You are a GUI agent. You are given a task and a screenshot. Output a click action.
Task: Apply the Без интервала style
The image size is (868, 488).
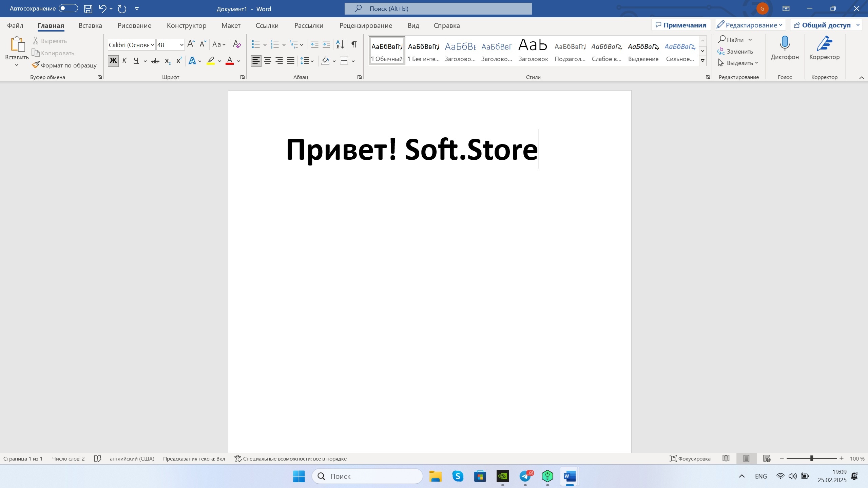(x=423, y=51)
